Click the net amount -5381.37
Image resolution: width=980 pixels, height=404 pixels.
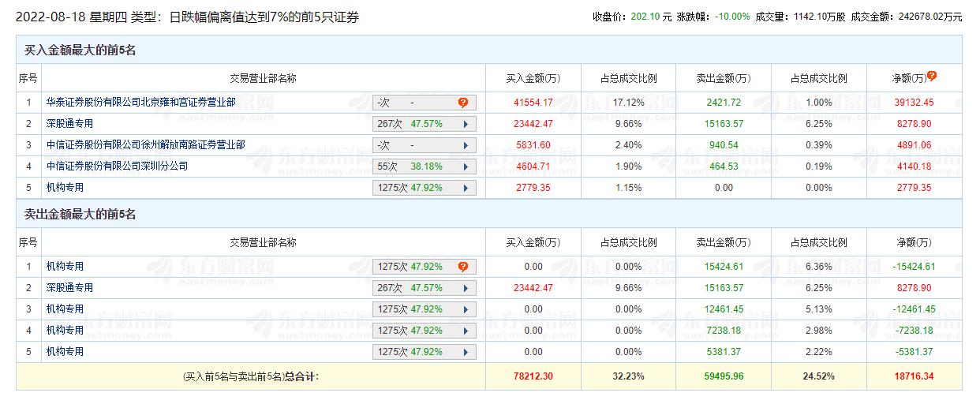pos(914,352)
